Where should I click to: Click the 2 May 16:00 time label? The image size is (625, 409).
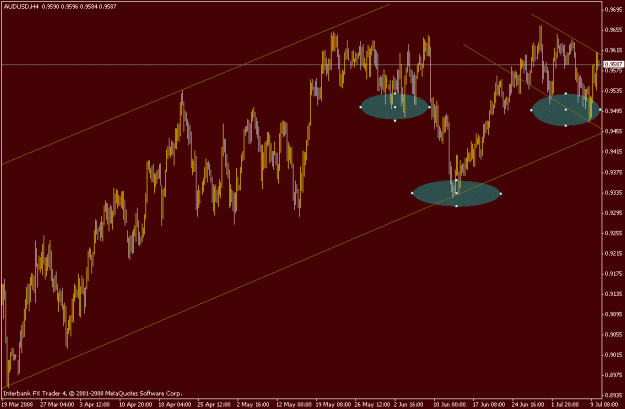tap(253, 405)
